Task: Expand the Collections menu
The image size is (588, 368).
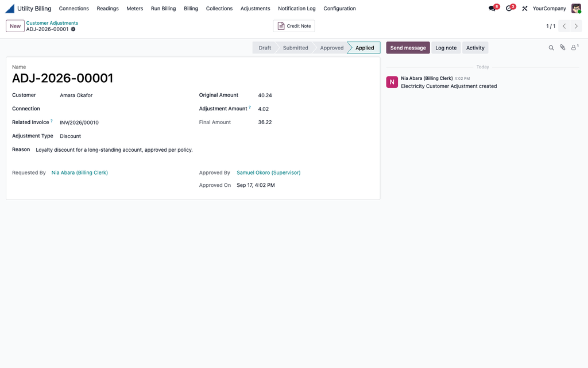Action: tap(219, 8)
